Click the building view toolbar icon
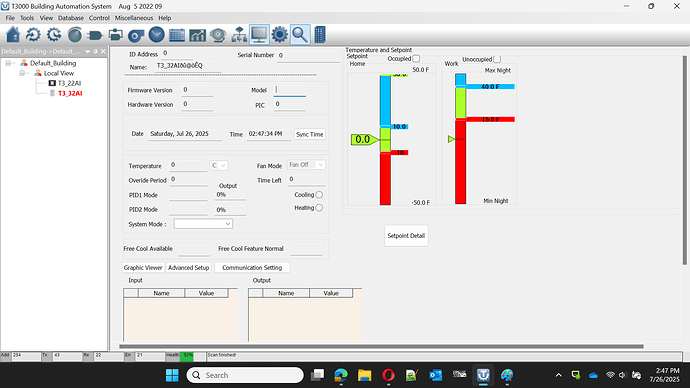The height and width of the screenshot is (388, 690). [320, 35]
